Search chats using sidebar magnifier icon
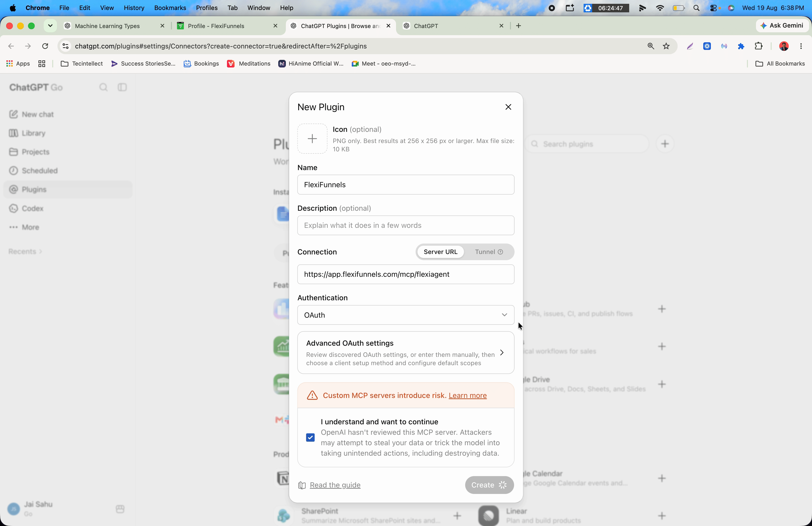 (x=103, y=87)
